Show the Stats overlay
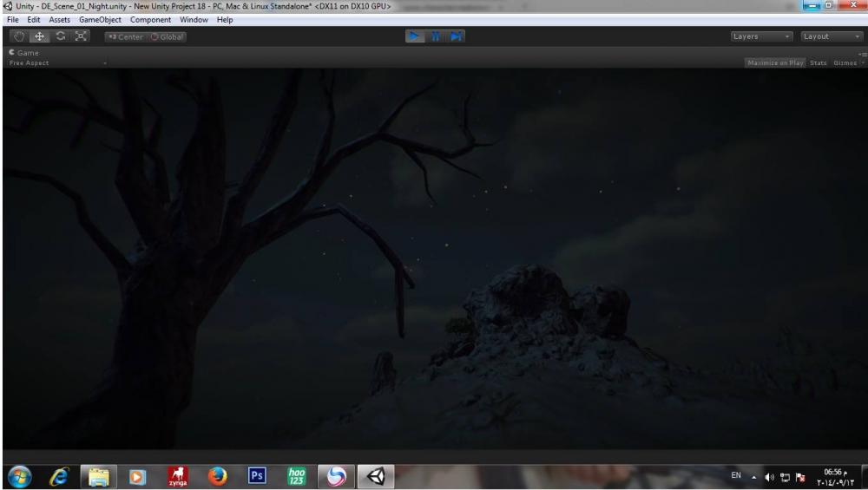This screenshot has width=868, height=490. pyautogui.click(x=819, y=63)
